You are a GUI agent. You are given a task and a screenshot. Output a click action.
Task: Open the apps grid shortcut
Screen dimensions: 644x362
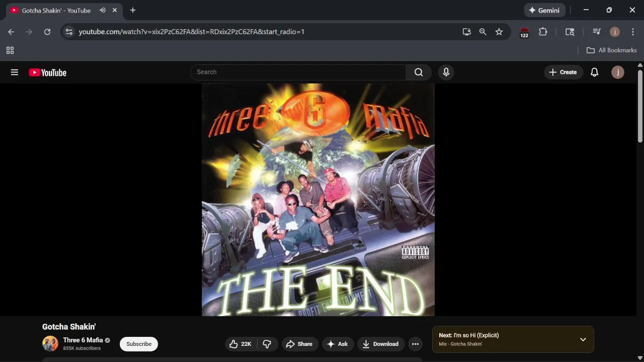point(10,50)
